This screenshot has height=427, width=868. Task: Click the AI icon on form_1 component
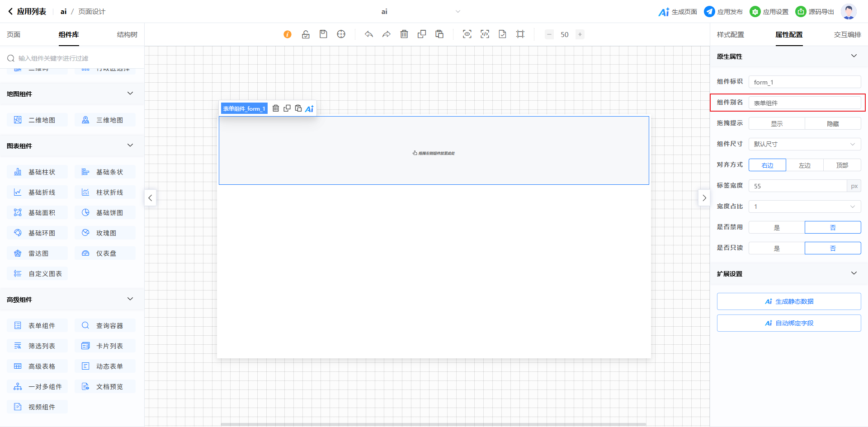pyautogui.click(x=309, y=108)
